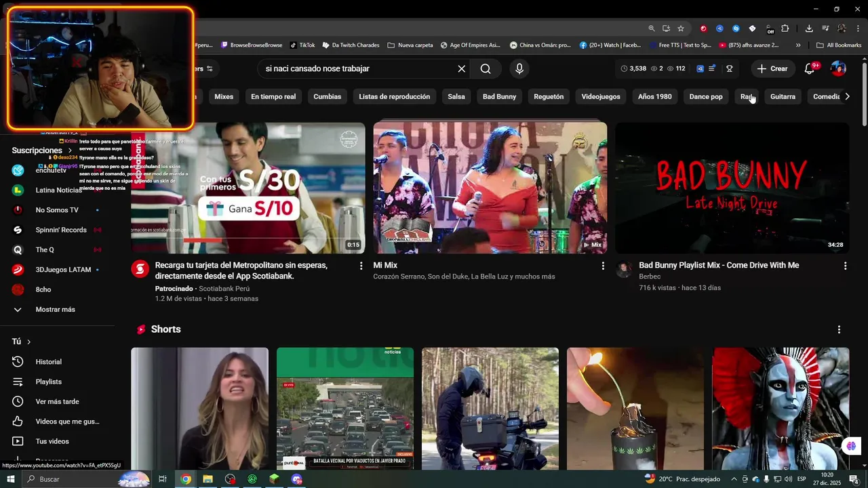This screenshot has height=488, width=868.
Task: Play Bad Bunny Late Night Drive thumbnail
Action: pos(732,188)
